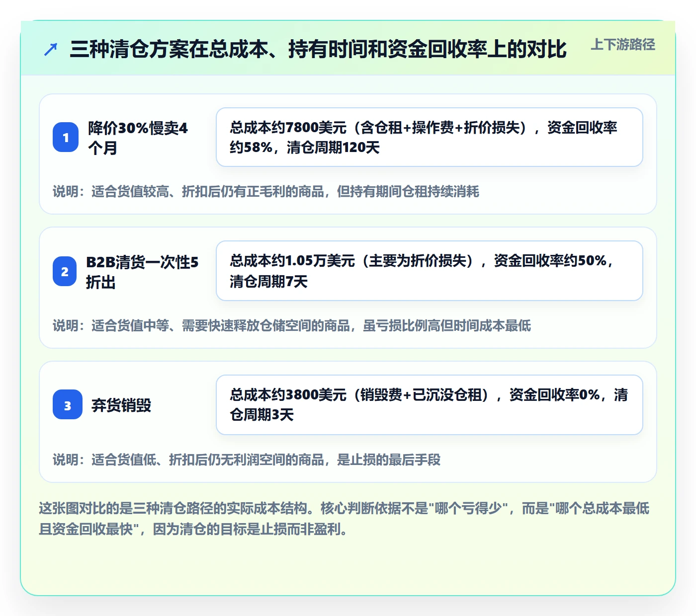The image size is (696, 616).
Task: Click the number 3 badge
Action: point(68,405)
